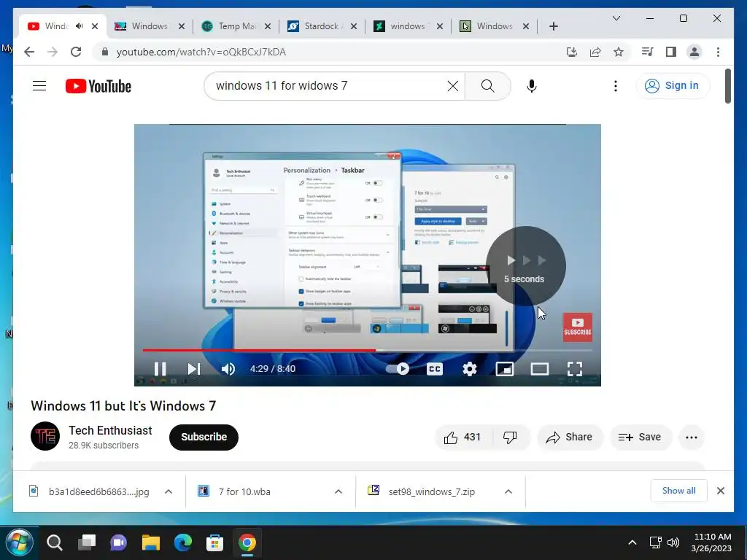Install app icon in address bar
This screenshot has width=747, height=560.
click(x=572, y=52)
